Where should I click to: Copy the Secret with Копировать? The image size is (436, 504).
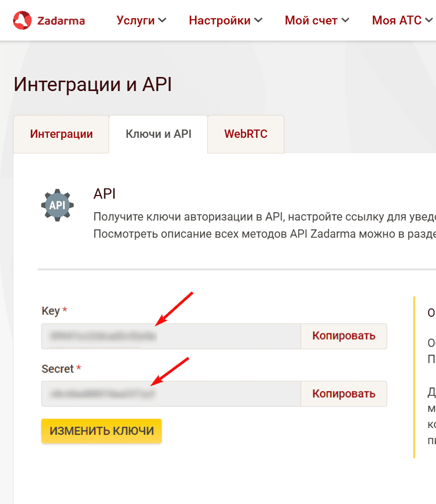pos(344,394)
